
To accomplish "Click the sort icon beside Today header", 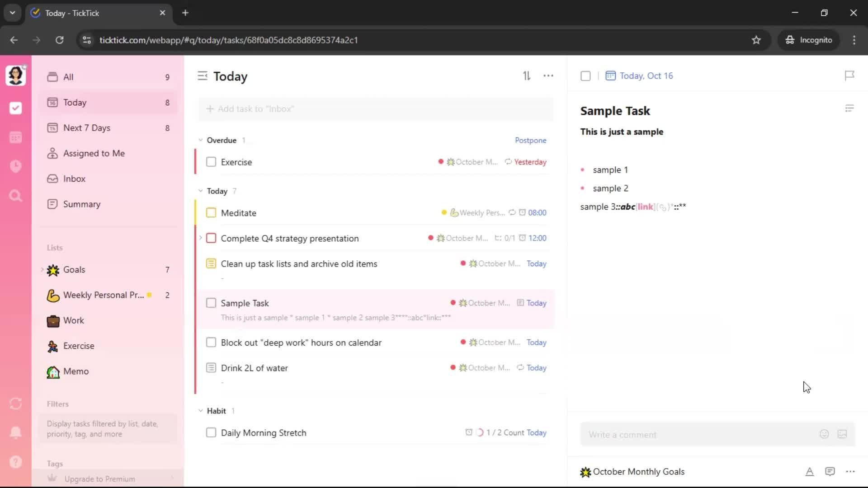I will (x=527, y=76).
